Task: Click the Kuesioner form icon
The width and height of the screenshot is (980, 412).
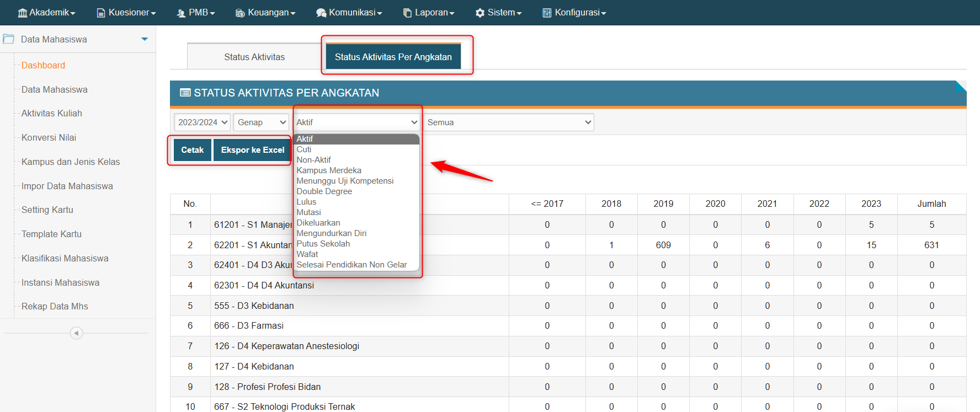Action: (x=101, y=13)
